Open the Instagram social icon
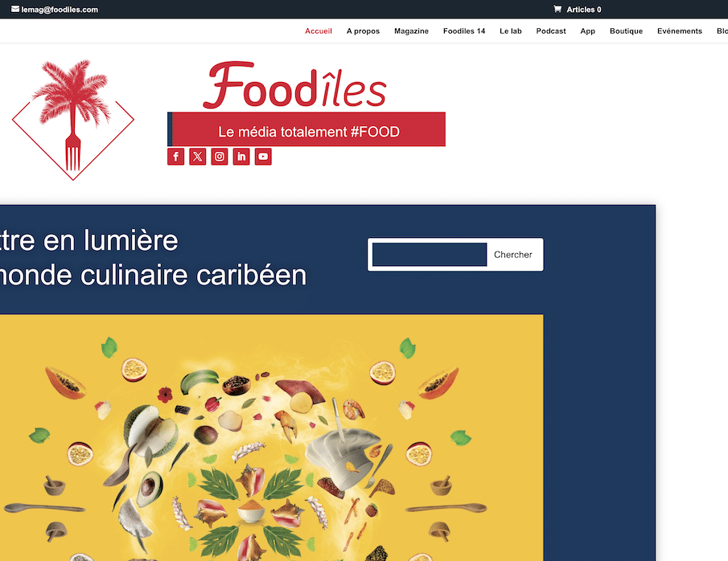Viewport: 728px width, 561px height. click(219, 157)
